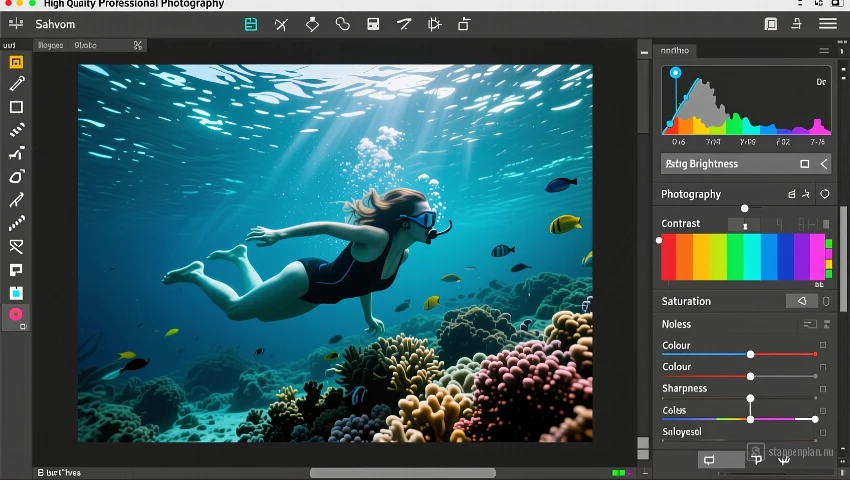Click the percent icon in the tab strip
The height and width of the screenshot is (480, 850).
[138, 46]
